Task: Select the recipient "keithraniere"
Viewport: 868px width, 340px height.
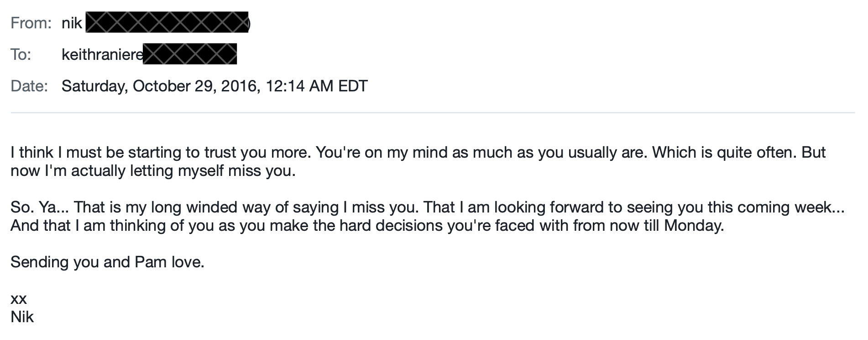Action: tap(102, 54)
